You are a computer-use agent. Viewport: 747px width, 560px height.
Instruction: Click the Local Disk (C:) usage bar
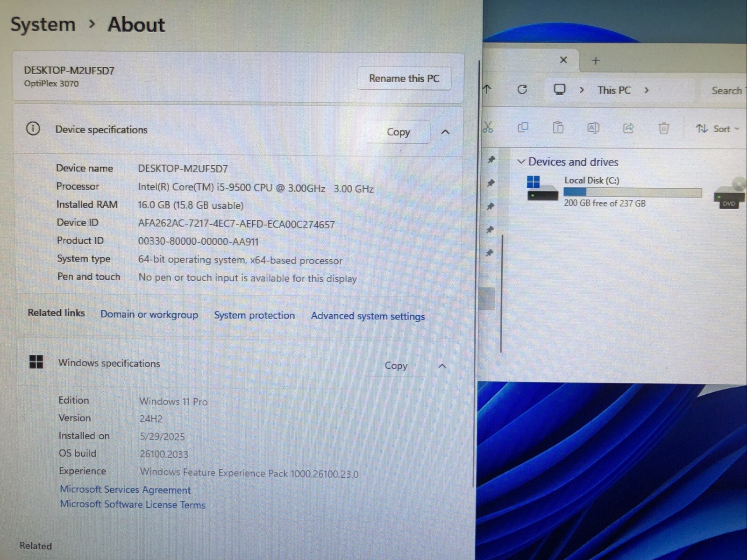click(633, 192)
